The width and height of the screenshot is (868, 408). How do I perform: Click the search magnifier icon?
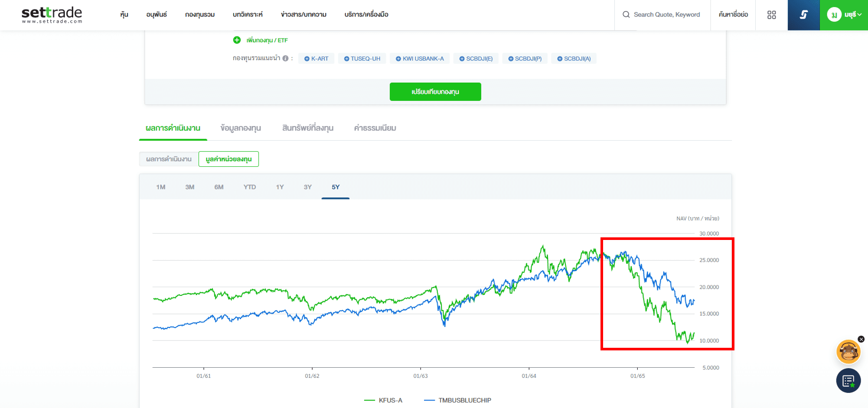tap(626, 14)
